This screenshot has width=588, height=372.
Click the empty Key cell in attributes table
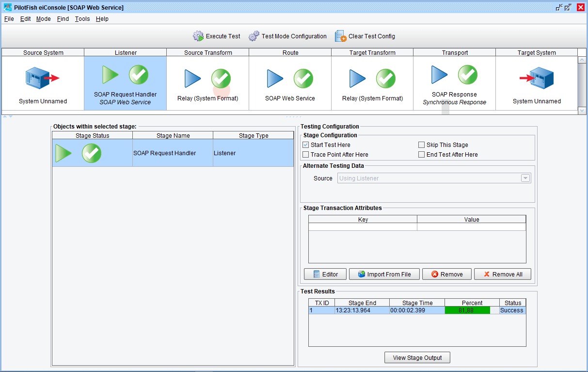(x=363, y=227)
